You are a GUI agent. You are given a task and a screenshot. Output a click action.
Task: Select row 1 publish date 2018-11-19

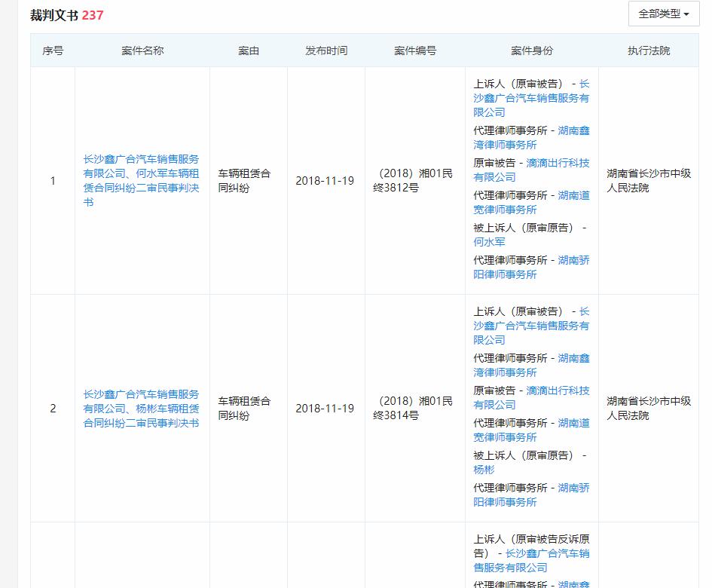click(x=325, y=181)
